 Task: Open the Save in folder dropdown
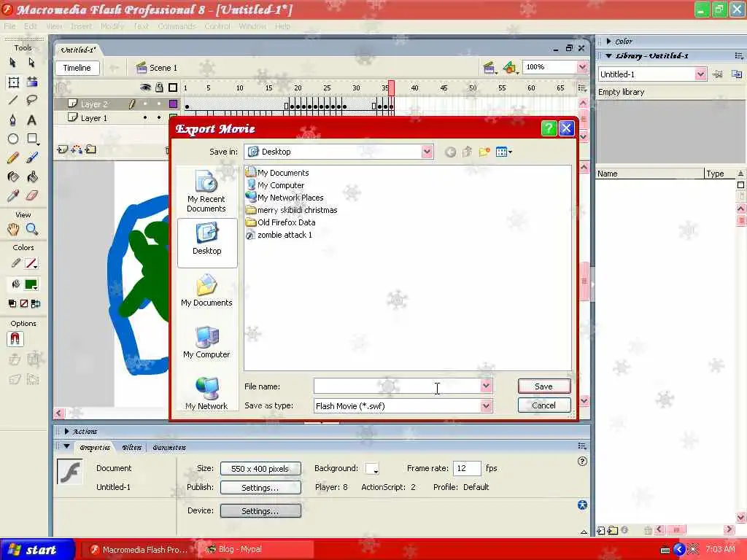click(x=427, y=152)
